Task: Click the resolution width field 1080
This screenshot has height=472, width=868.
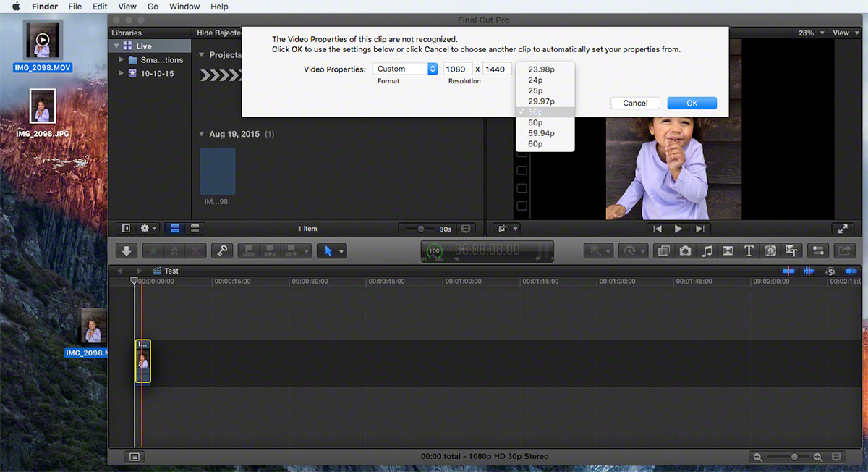Action: pyautogui.click(x=458, y=69)
